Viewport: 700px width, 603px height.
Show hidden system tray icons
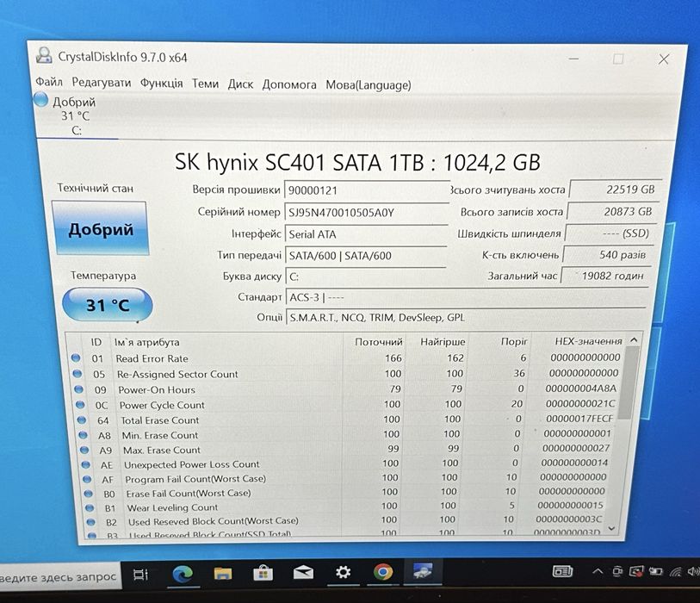(598, 571)
